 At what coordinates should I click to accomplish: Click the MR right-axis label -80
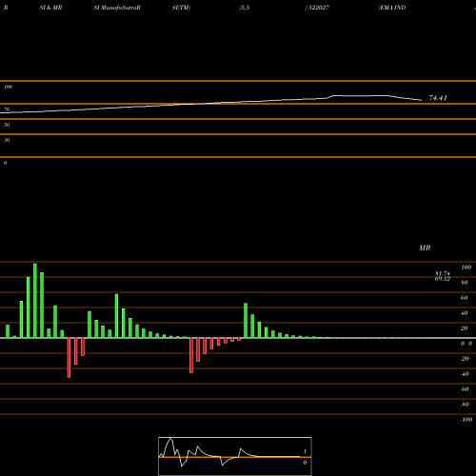[x=465, y=405]
